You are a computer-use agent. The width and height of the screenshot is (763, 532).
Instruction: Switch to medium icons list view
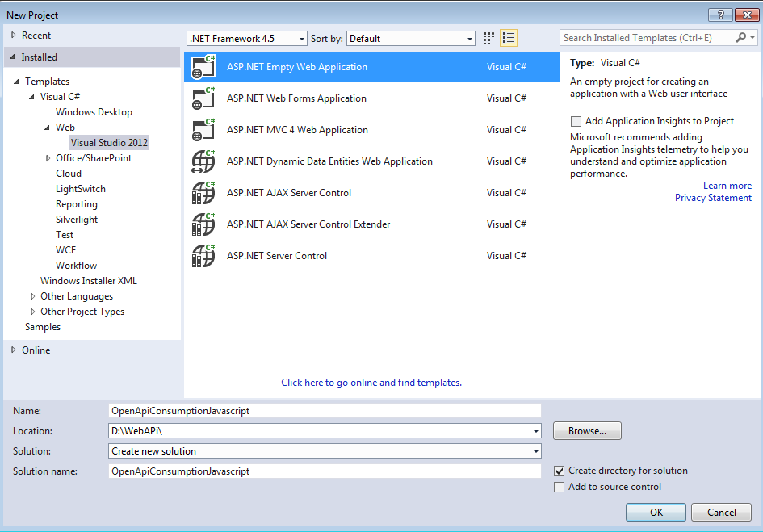pyautogui.click(x=509, y=38)
